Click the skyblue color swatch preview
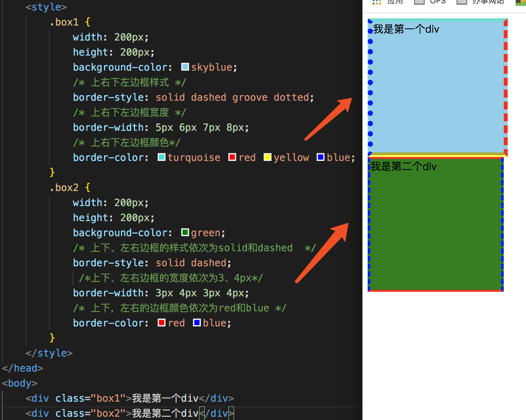This screenshot has height=420, width=526. tap(185, 67)
